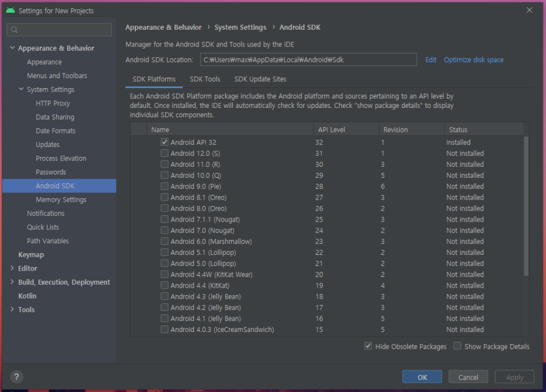Sort table by Status column header

pos(484,129)
